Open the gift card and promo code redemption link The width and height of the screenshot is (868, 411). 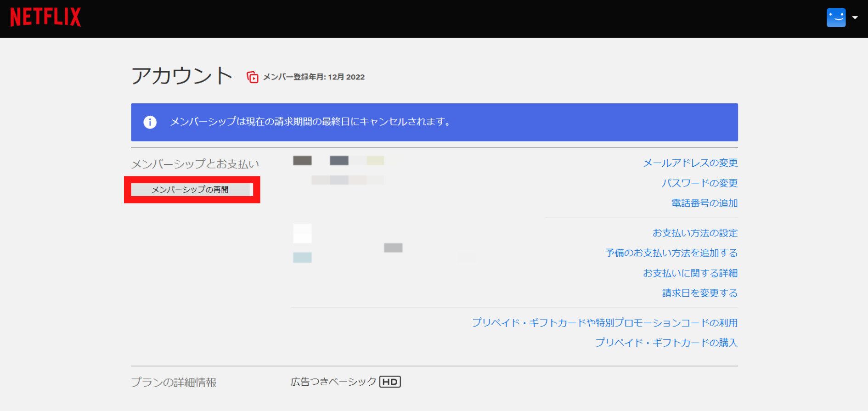tap(604, 323)
